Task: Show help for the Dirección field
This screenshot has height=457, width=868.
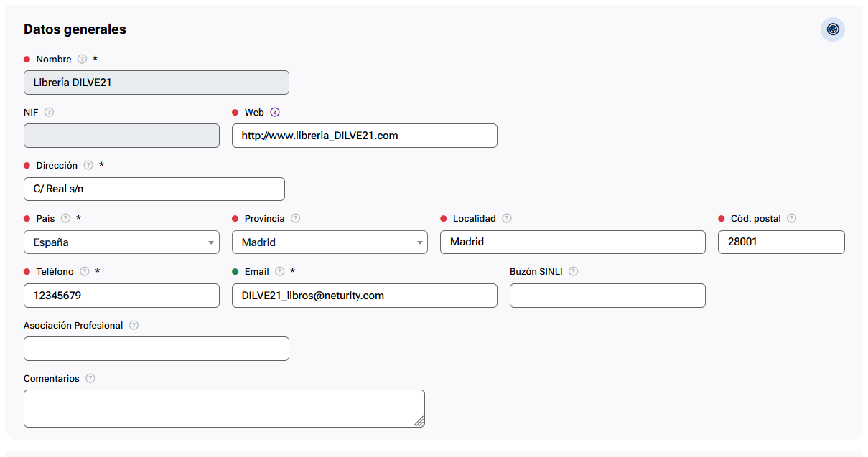Action: tap(88, 166)
